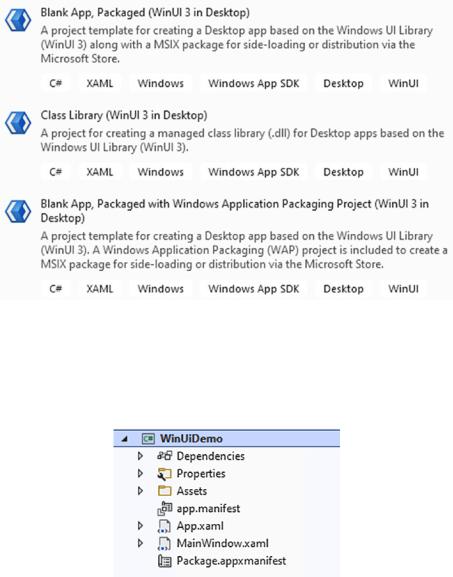The width and height of the screenshot is (453, 577).
Task: Expand the MainWindow.xaml node arrow
Action: (x=140, y=543)
